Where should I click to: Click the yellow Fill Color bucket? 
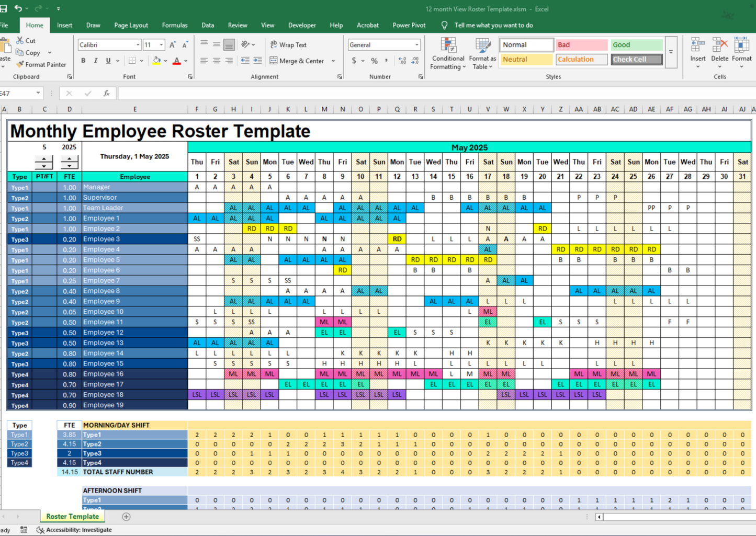[156, 61]
